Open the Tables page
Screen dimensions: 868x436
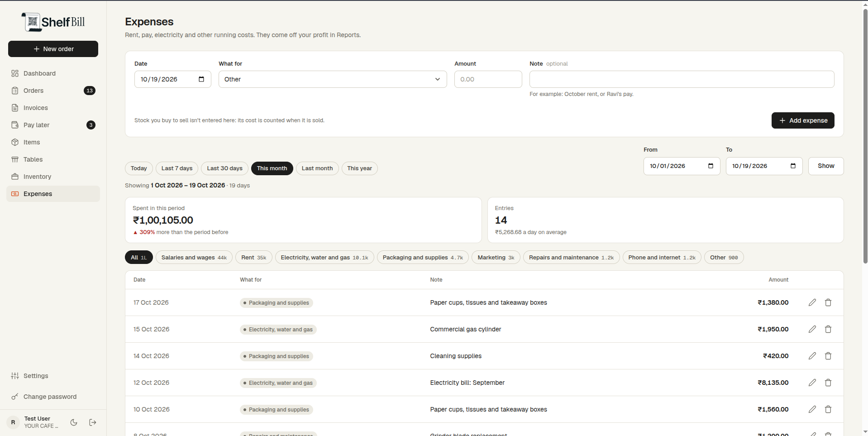53,159
